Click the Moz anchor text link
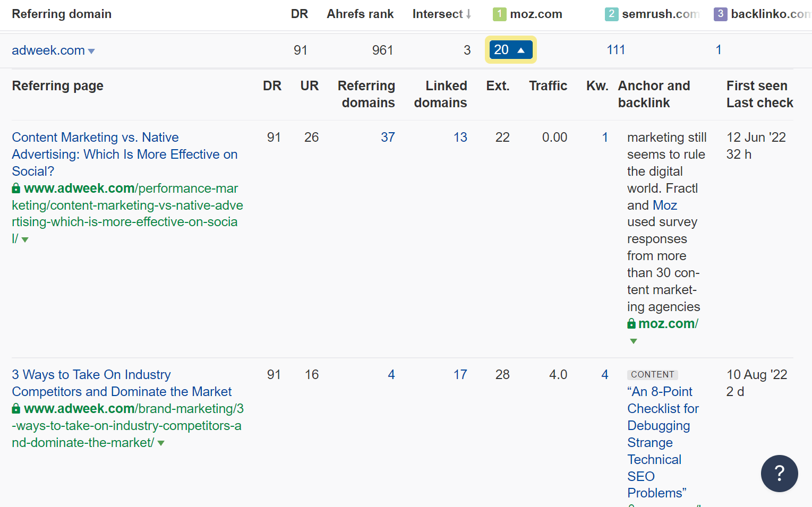This screenshot has width=812, height=507. click(664, 205)
